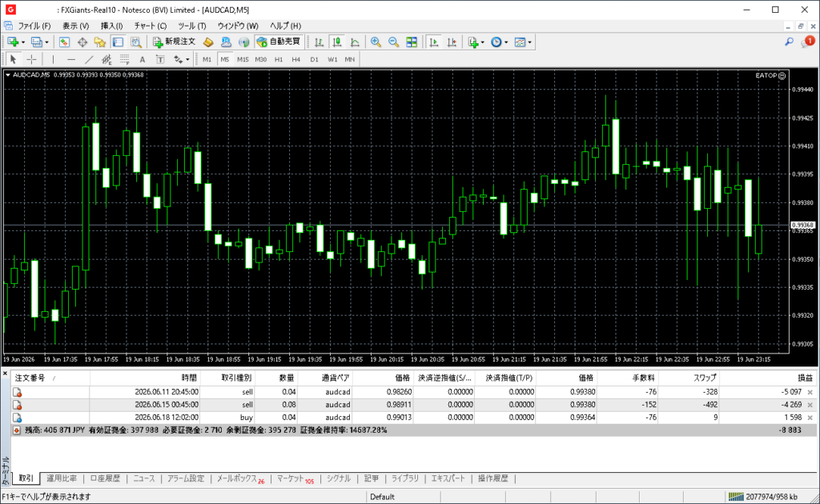Toggle the 自動売買 auto trading button

(279, 42)
